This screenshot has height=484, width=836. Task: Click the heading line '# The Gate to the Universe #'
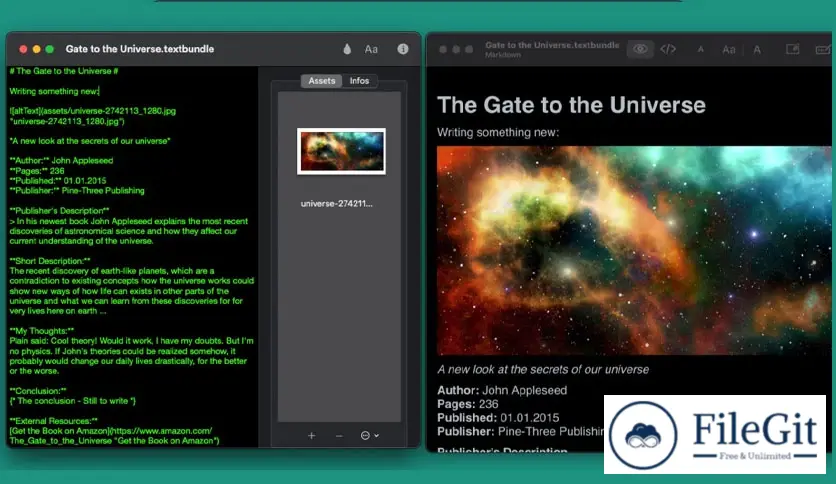pyautogui.click(x=64, y=71)
